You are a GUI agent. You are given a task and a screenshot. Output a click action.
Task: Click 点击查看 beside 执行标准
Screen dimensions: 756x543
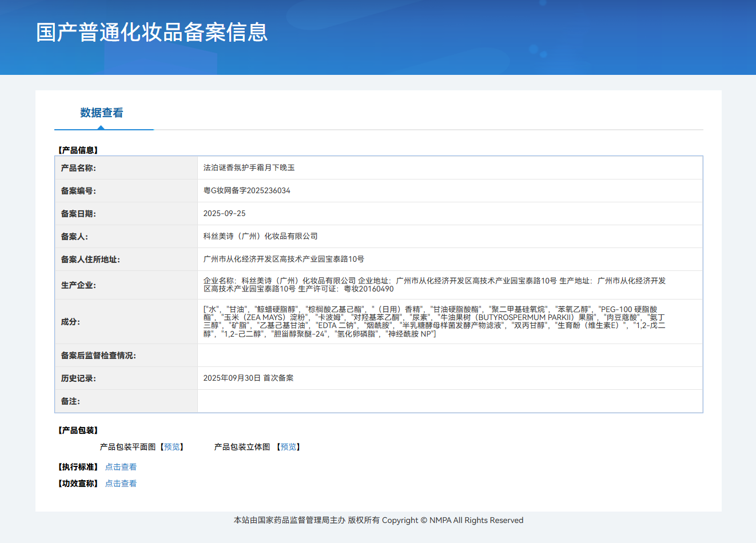121,467
